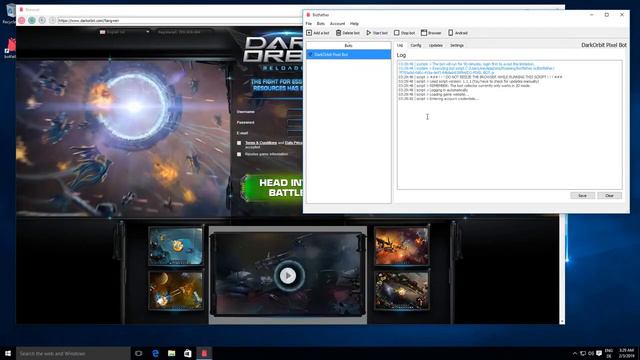
Task: Click the Add a bot toolbar button
Action: [x=318, y=33]
